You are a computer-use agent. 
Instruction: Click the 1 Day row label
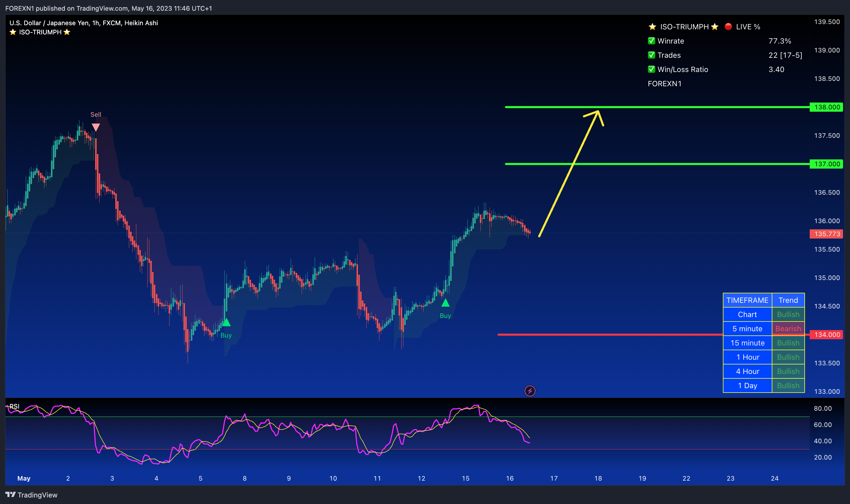747,386
